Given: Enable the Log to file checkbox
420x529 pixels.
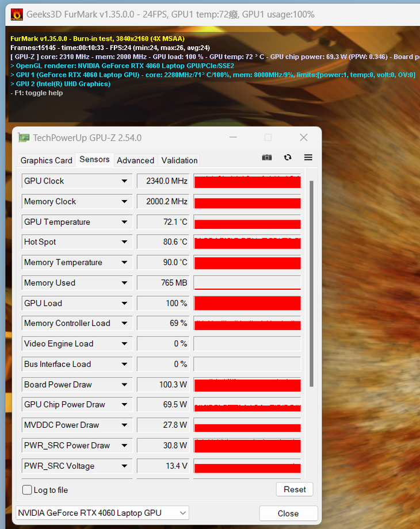Looking at the screenshot, I should [x=27, y=490].
